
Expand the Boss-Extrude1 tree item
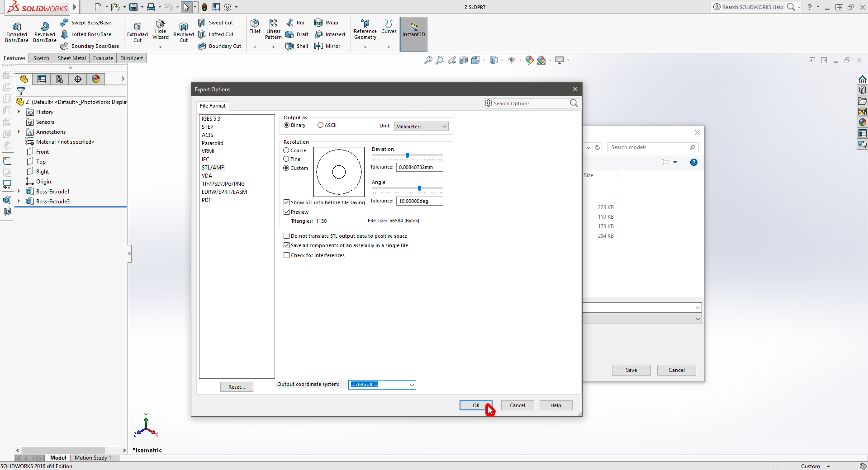tap(19, 192)
